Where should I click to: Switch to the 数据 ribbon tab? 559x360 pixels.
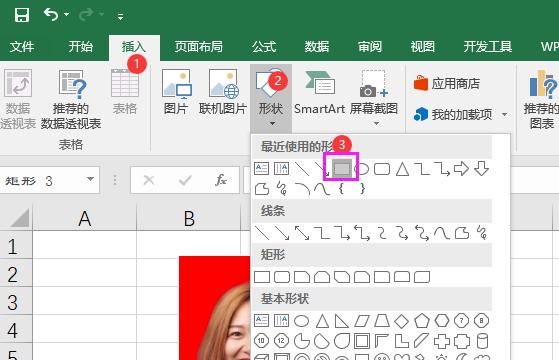point(317,47)
